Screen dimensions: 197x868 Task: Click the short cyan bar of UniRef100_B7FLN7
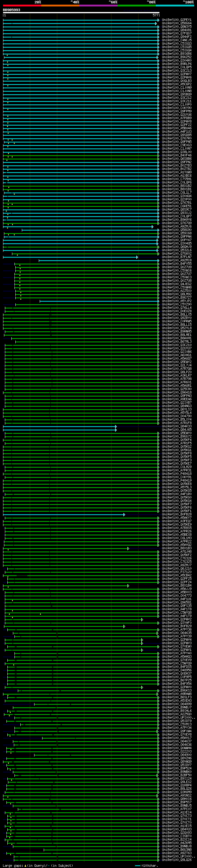70,257
